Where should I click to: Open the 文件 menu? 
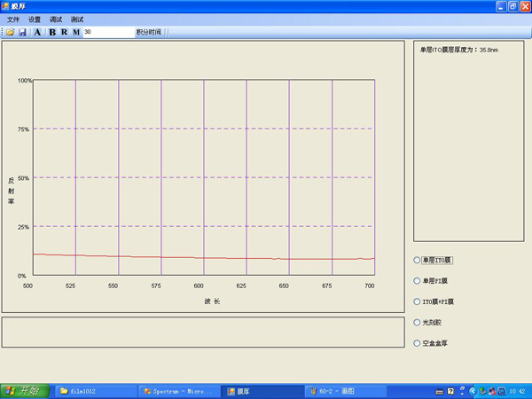pos(13,19)
